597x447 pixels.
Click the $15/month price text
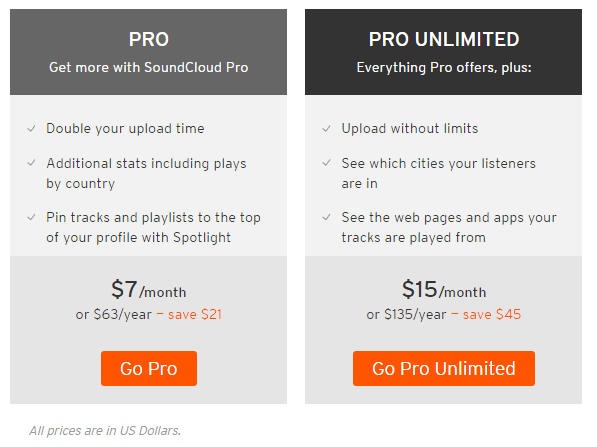tap(444, 289)
